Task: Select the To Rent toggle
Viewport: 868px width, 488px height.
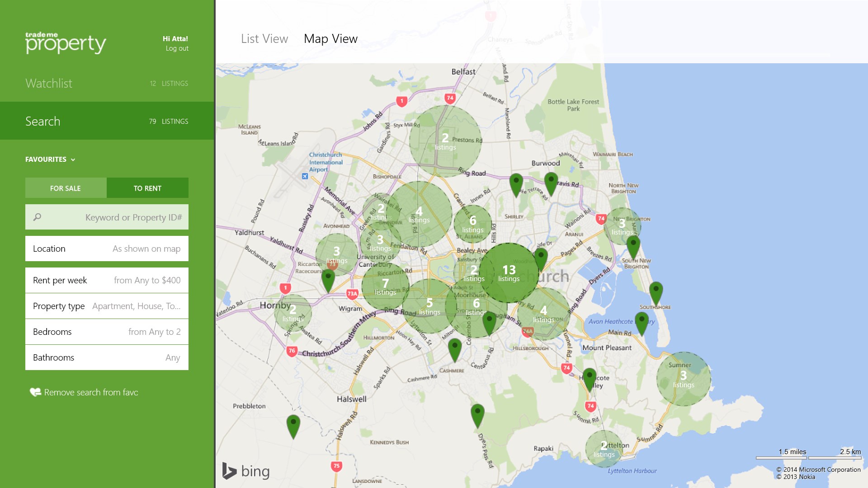Action: coord(147,188)
